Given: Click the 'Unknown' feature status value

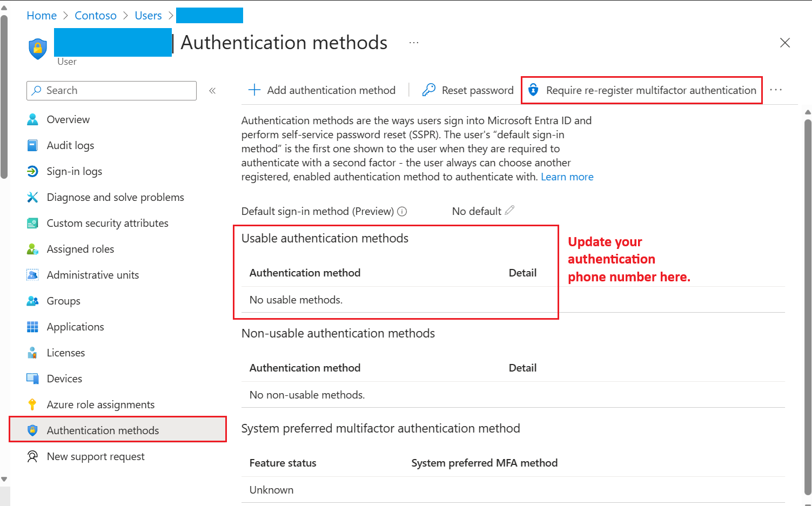Looking at the screenshot, I should tap(272, 490).
